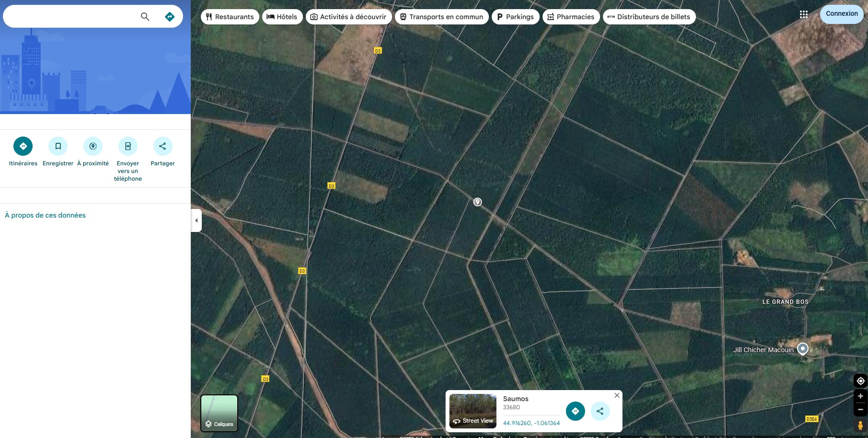
Task: Share location via Partager icon
Action: click(x=162, y=146)
